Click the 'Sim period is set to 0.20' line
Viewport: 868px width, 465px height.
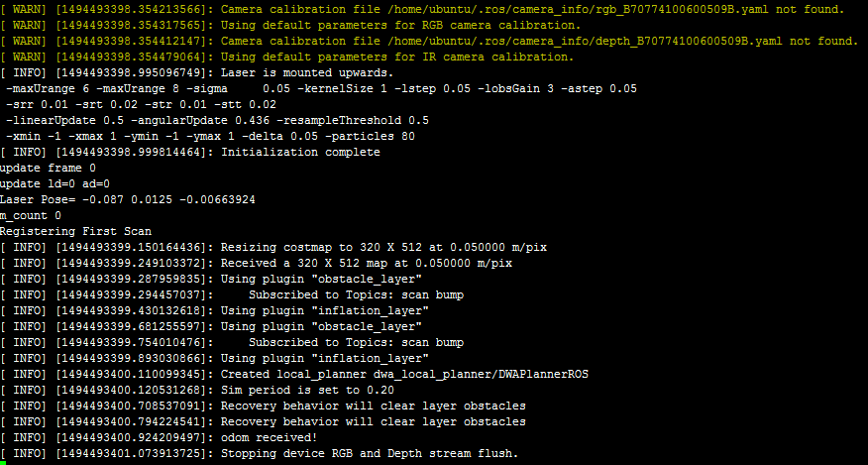pyautogui.click(x=307, y=390)
